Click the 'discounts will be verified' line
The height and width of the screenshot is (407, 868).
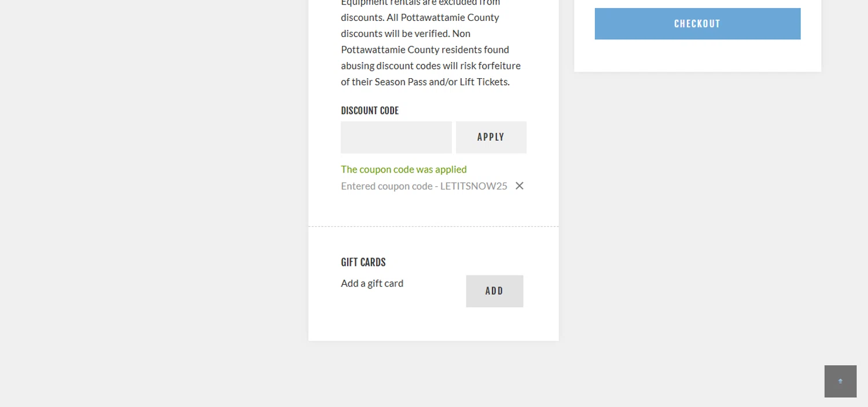click(x=405, y=33)
